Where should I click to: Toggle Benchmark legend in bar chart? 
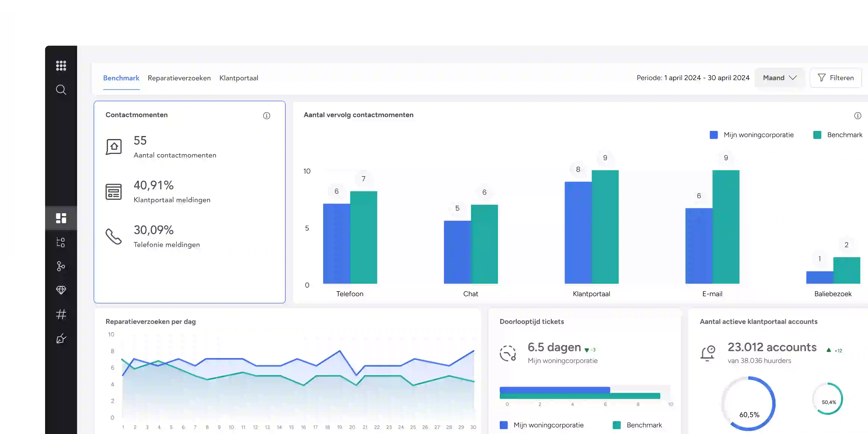coord(838,135)
